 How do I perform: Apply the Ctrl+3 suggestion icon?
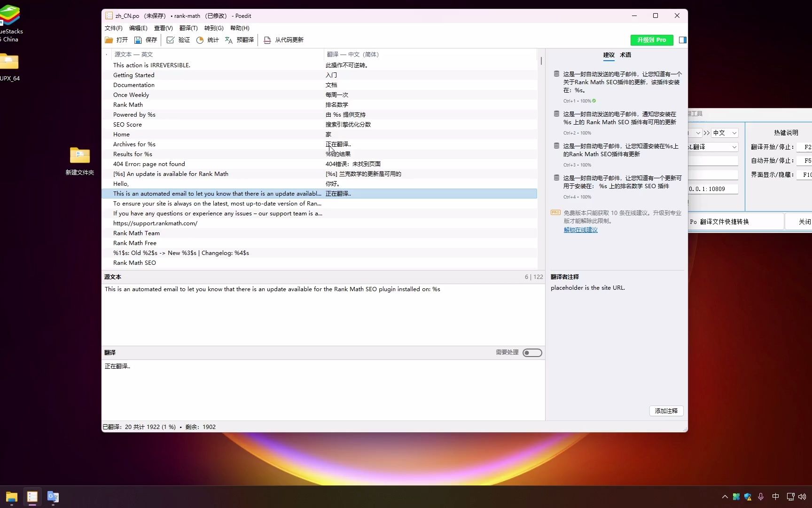[556, 146]
